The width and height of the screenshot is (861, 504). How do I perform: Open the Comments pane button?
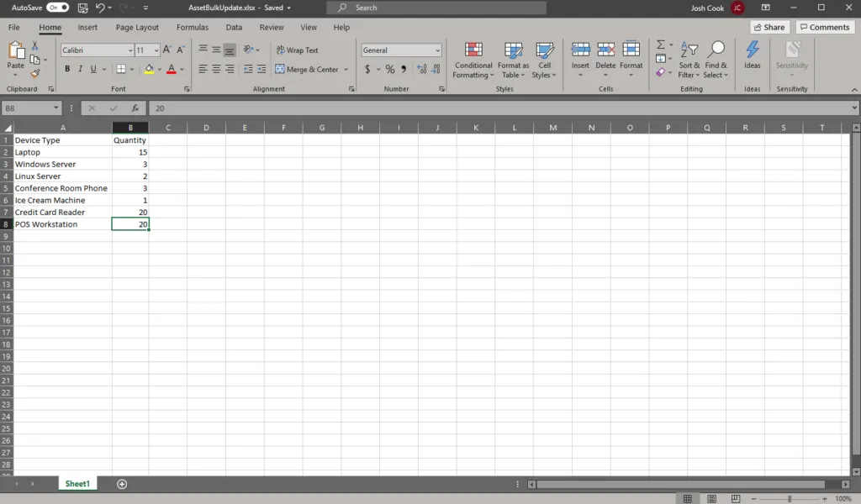tap(824, 27)
